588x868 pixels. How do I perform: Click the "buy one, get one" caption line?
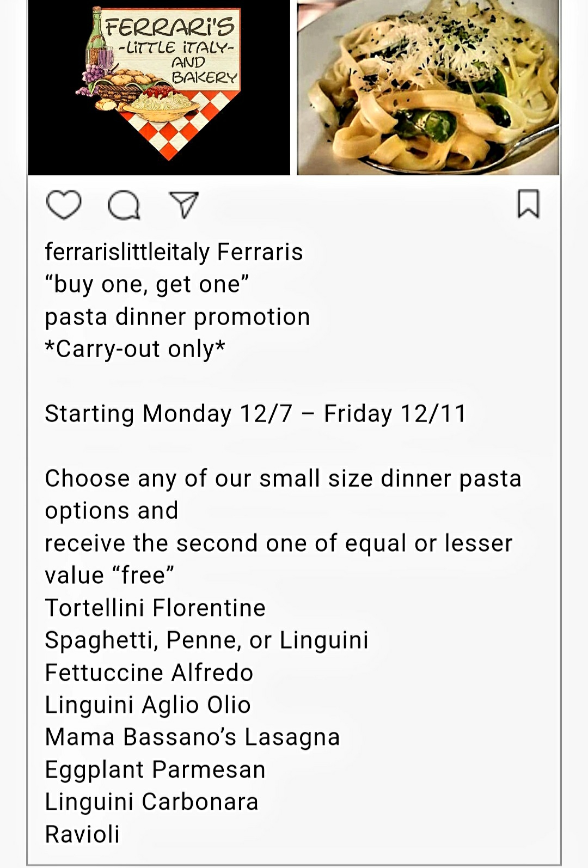tap(147, 284)
